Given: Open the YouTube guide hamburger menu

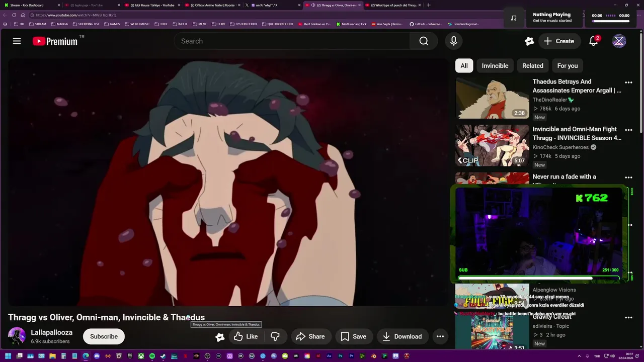Looking at the screenshot, I should 17,41.
